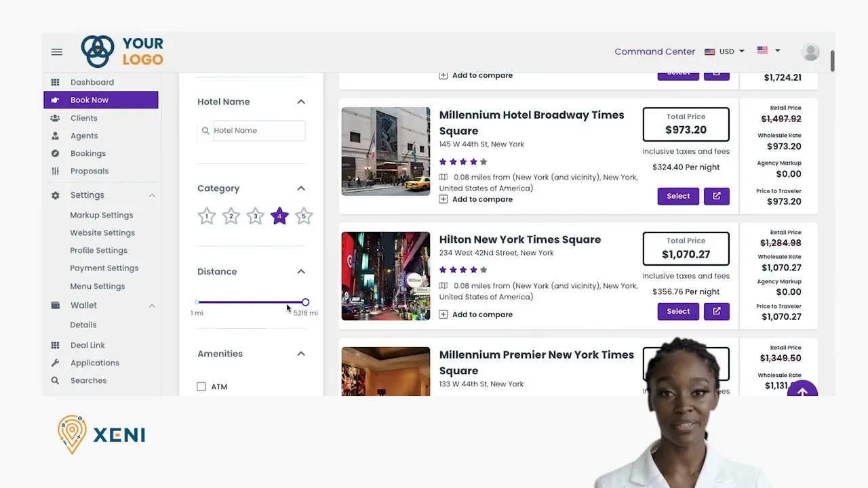The height and width of the screenshot is (488, 868).
Task: Click the Applications wrench icon
Action: [56, 363]
